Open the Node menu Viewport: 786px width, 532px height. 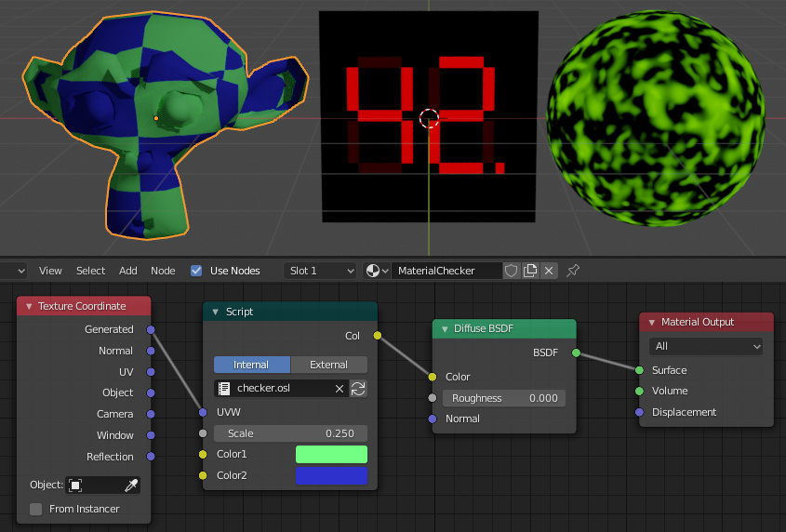[x=163, y=271]
